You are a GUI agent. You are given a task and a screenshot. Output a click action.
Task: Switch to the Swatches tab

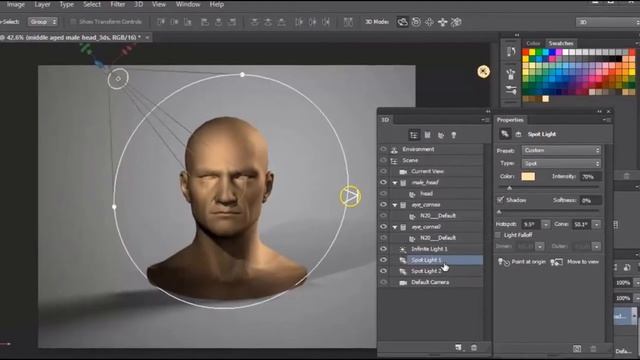click(561, 43)
